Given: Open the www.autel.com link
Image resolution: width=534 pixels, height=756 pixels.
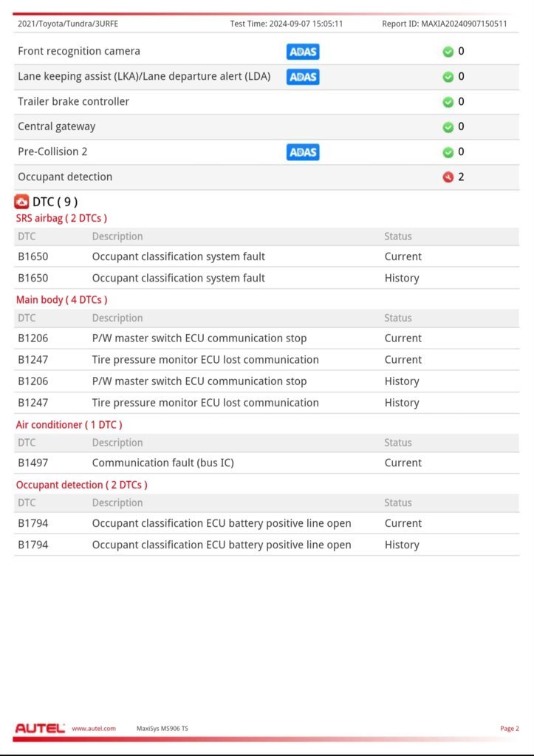Looking at the screenshot, I should 94,729.
